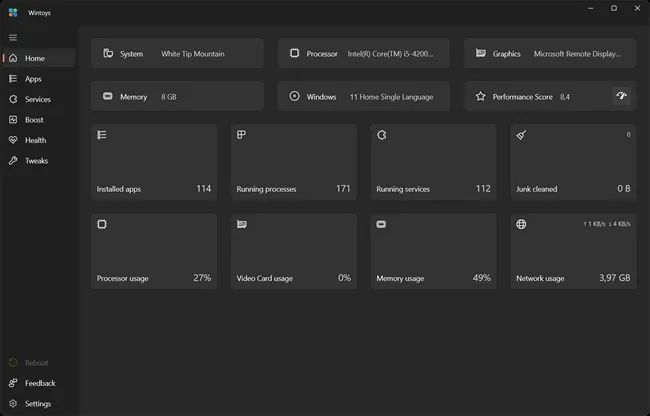
Task: Open the Tweaks page
Action: 39,161
